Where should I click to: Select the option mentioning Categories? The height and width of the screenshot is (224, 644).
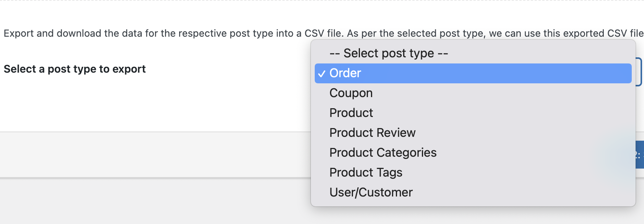point(473,153)
